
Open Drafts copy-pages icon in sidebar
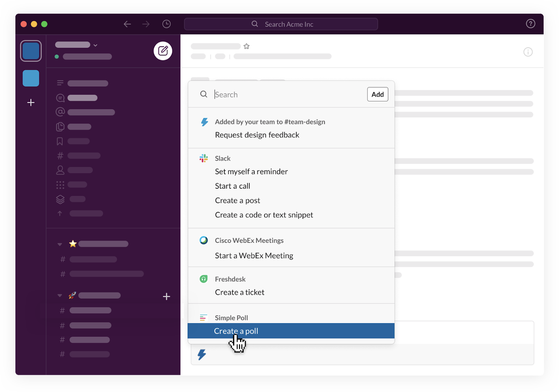click(60, 126)
